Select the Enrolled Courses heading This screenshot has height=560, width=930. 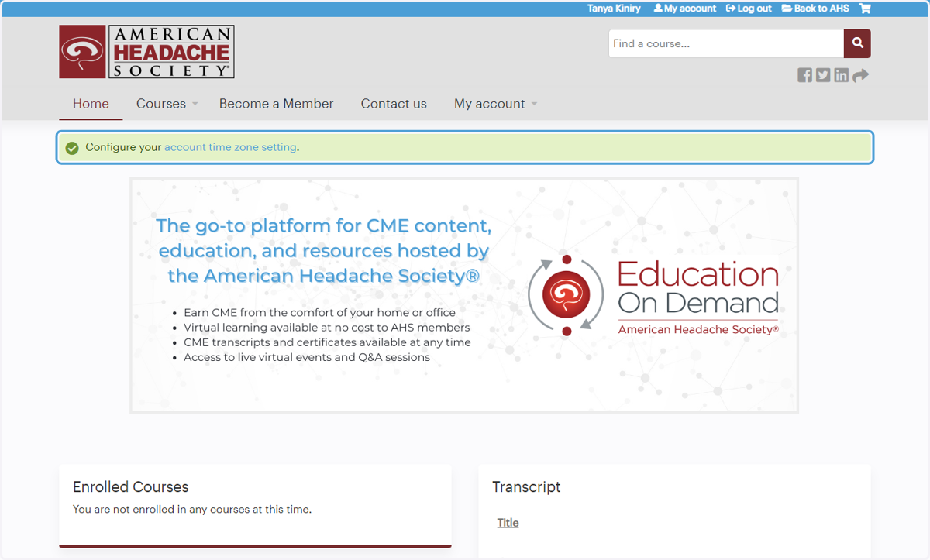(131, 487)
